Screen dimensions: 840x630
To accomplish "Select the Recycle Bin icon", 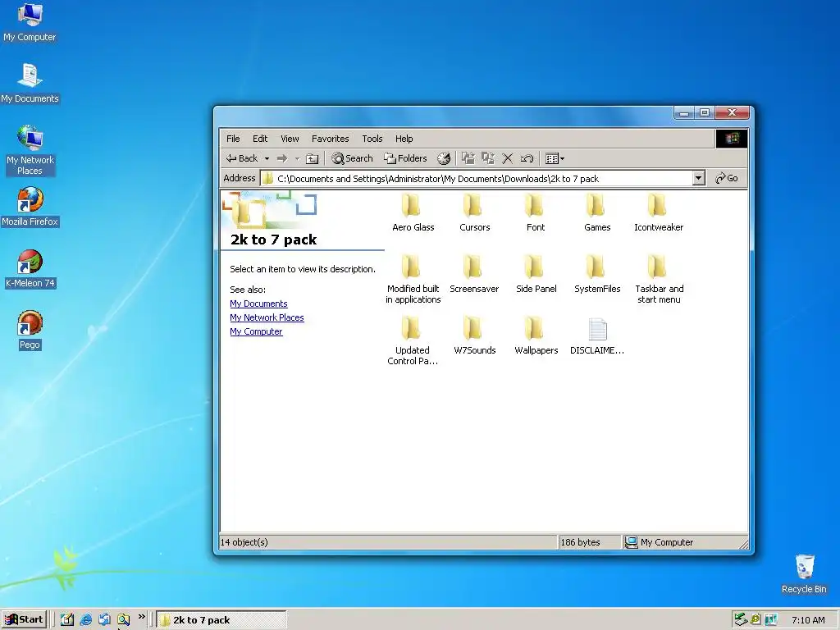I will tap(804, 573).
